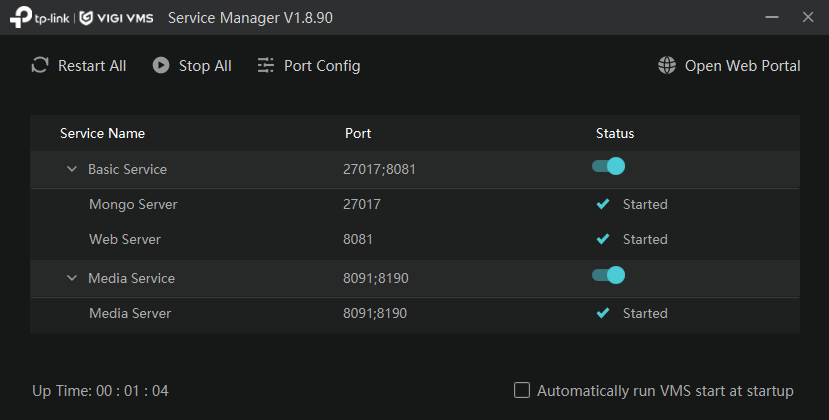The height and width of the screenshot is (420, 829).
Task: Select the Basic Service row name
Action: 127,169
